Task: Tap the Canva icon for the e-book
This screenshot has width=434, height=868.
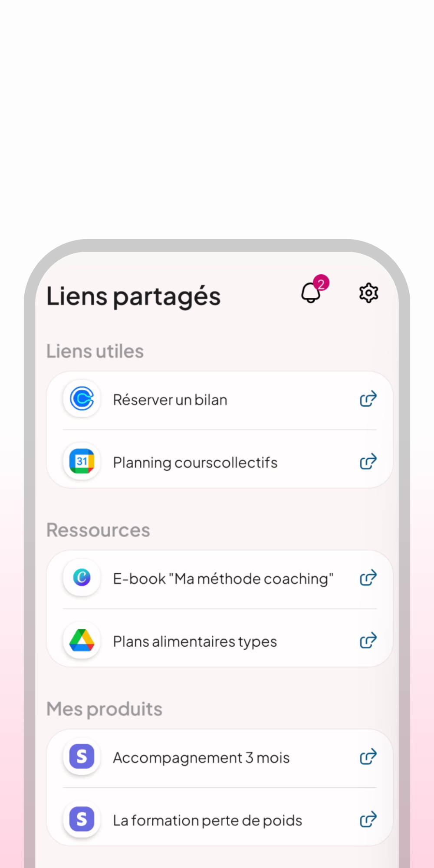Action: tap(82, 577)
